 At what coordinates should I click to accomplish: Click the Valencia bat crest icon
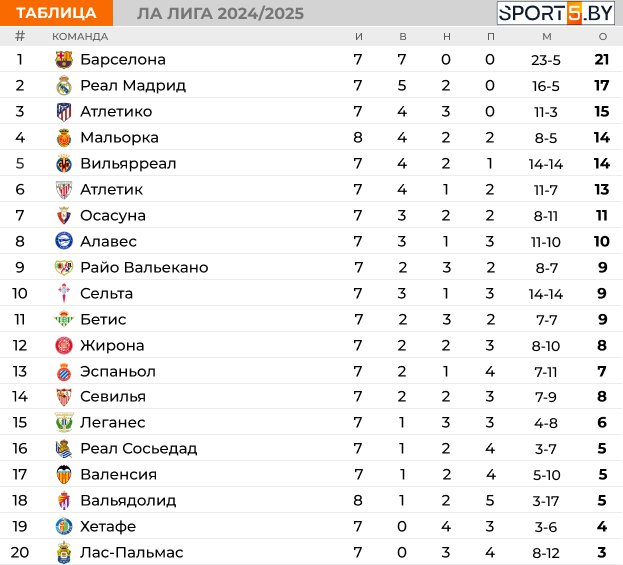pyautogui.click(x=64, y=474)
